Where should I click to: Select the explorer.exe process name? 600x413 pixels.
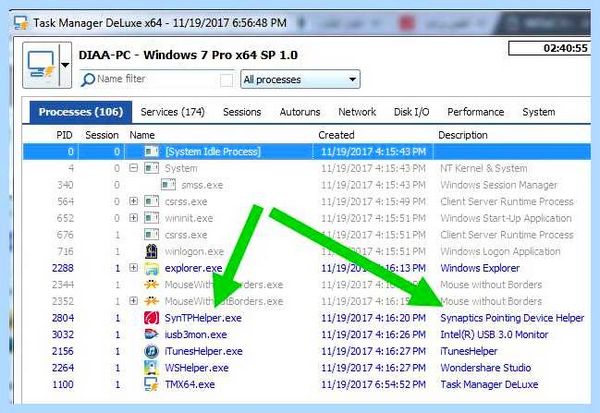click(193, 268)
